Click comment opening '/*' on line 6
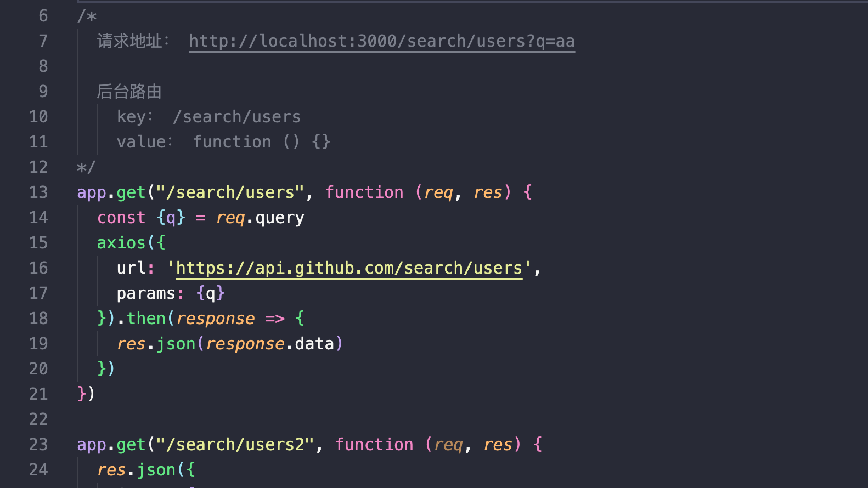The width and height of the screenshot is (868, 488). [87, 16]
